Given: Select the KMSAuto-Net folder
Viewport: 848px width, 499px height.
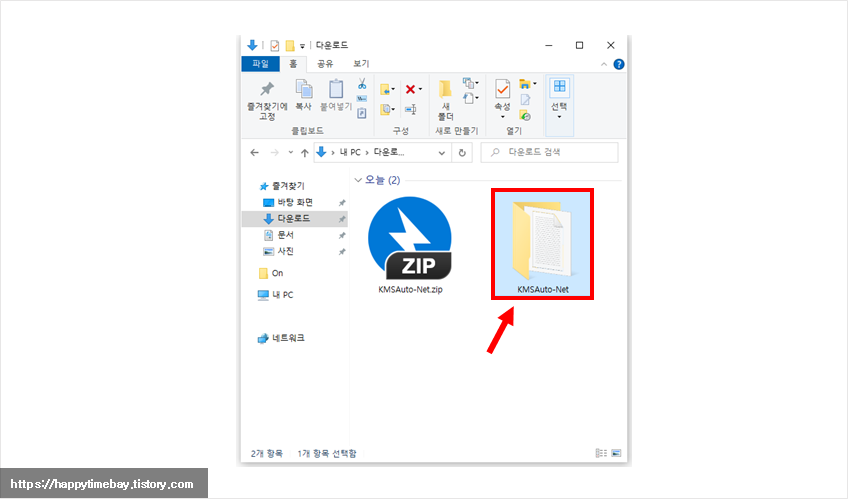Looking at the screenshot, I should (542, 244).
